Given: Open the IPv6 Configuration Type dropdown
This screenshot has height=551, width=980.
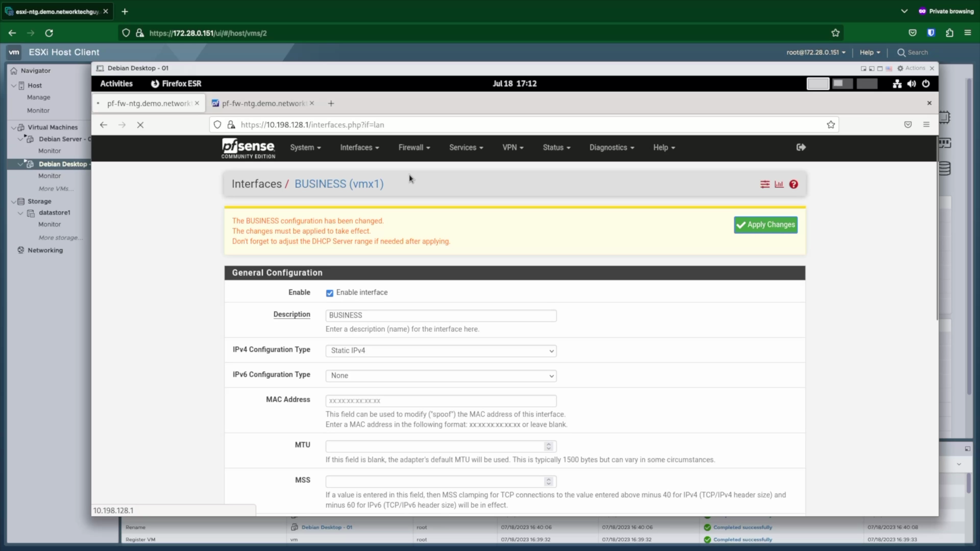Looking at the screenshot, I should [x=441, y=376].
